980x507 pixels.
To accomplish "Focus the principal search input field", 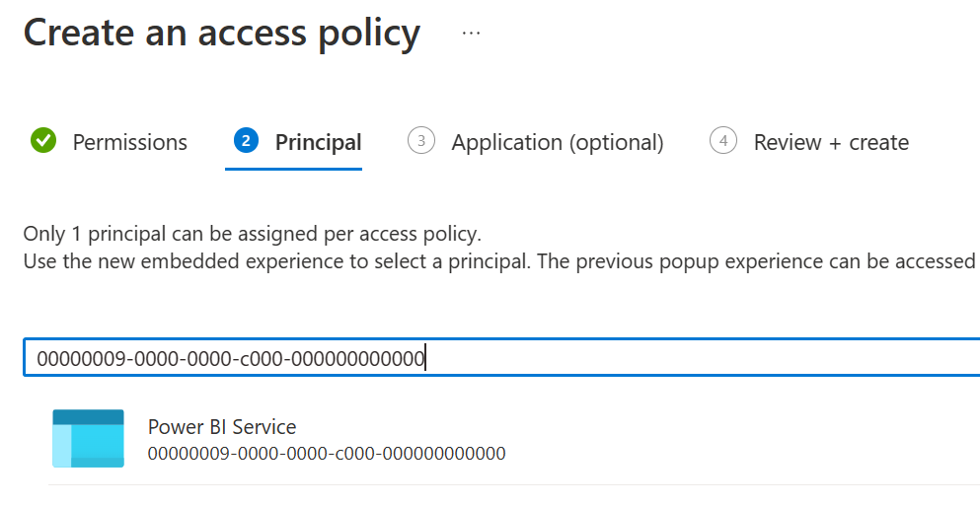I will (691, 358).
